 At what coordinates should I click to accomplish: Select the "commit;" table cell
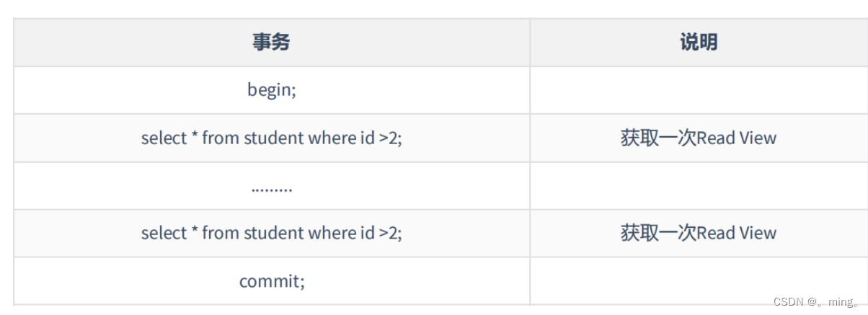[x=271, y=280]
